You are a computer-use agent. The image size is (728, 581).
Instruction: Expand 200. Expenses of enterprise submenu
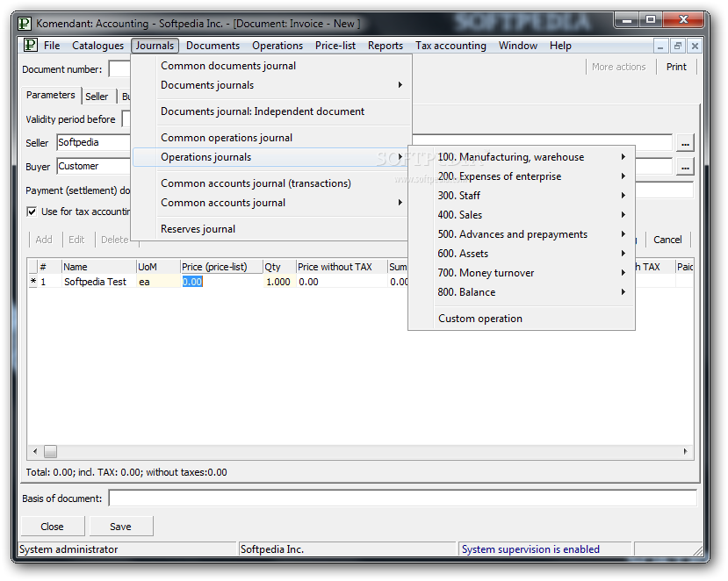click(x=522, y=176)
